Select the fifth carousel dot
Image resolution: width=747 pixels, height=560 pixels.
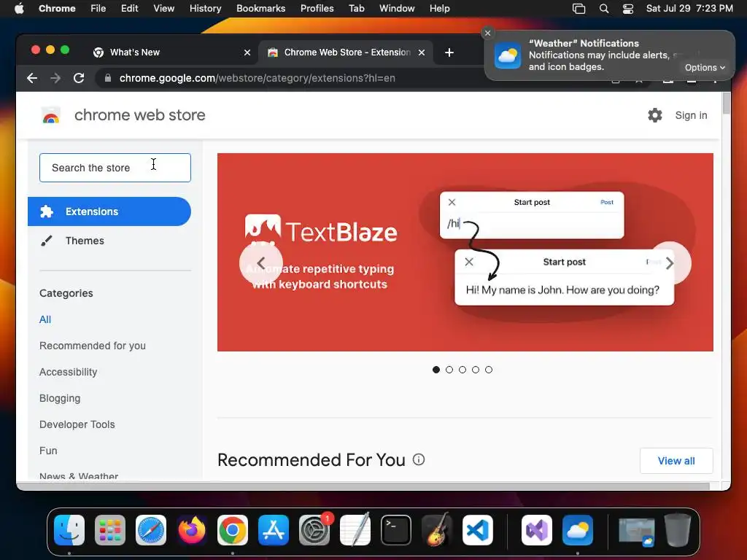click(x=488, y=370)
